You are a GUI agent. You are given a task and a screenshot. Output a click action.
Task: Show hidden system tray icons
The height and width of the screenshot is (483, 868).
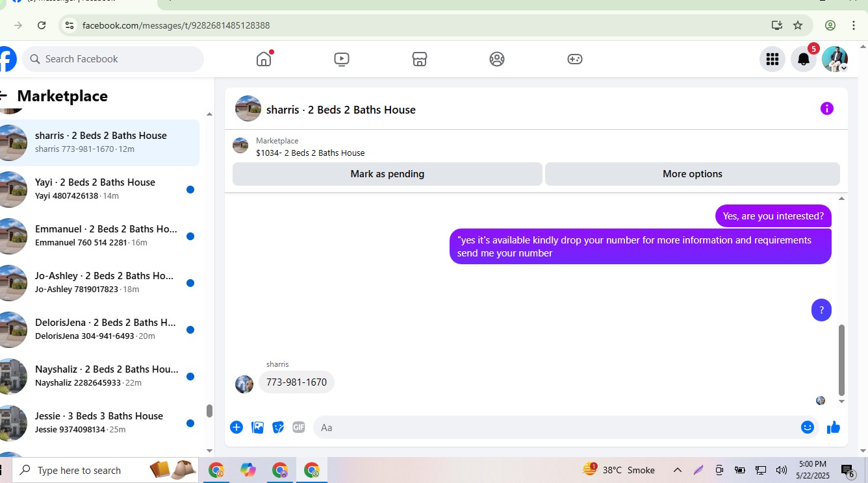(x=678, y=470)
